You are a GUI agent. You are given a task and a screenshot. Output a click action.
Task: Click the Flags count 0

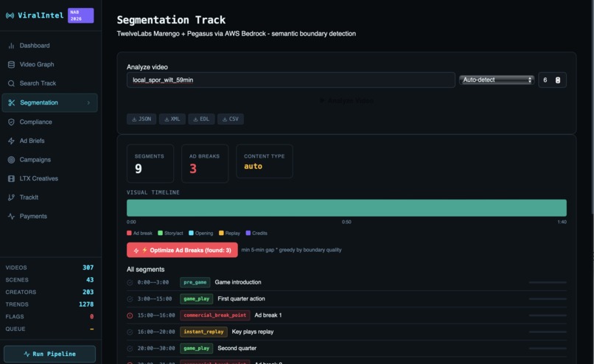click(91, 317)
